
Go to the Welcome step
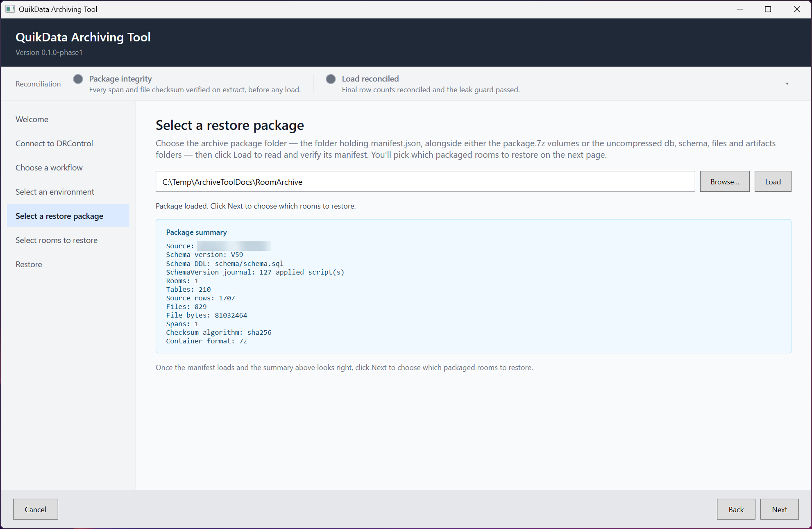pos(68,119)
